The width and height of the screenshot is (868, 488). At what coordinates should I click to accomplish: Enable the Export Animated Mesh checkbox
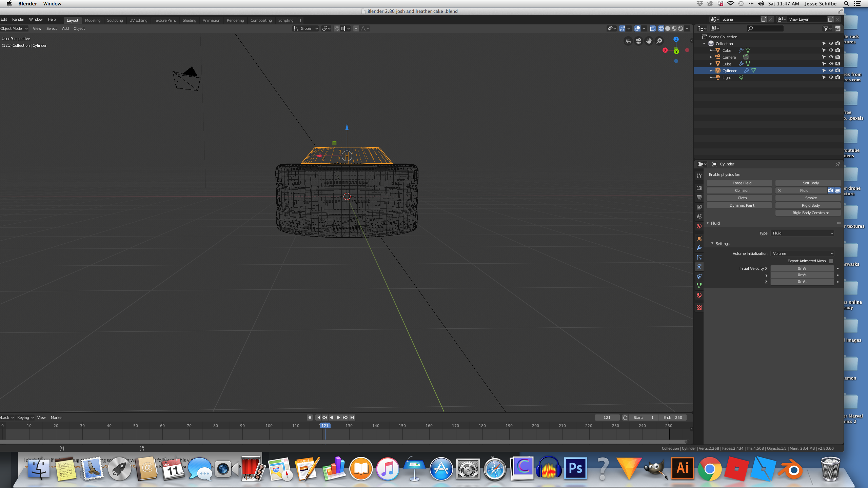click(831, 261)
